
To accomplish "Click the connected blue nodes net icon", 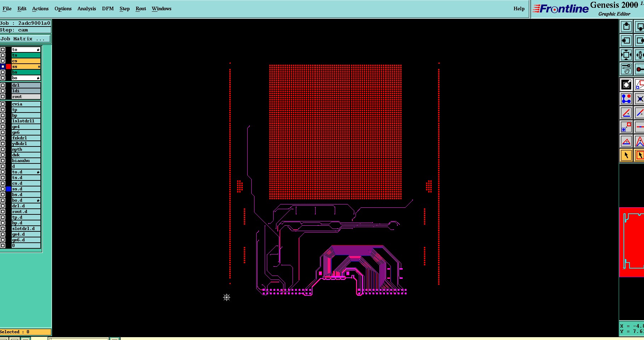I will pos(626,99).
